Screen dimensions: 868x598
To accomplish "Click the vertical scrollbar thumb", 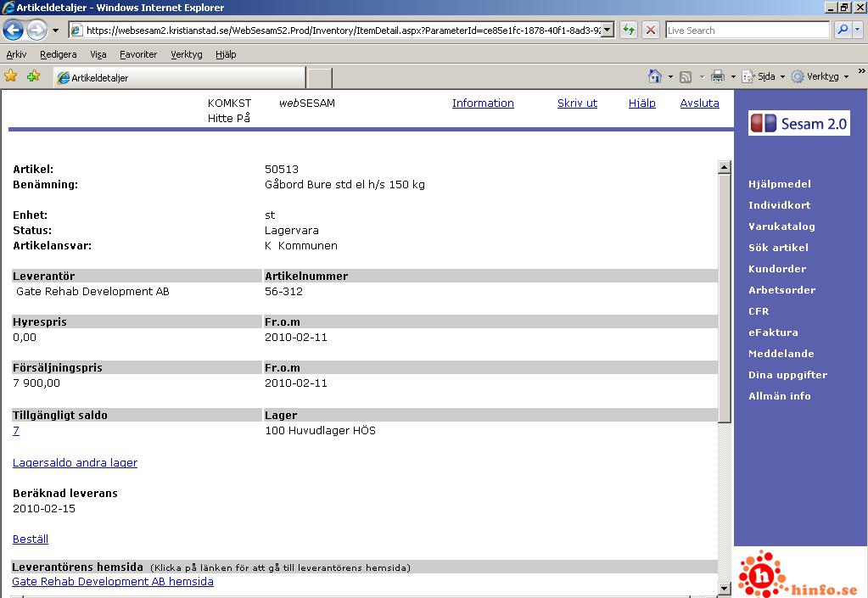I will coord(724,299).
